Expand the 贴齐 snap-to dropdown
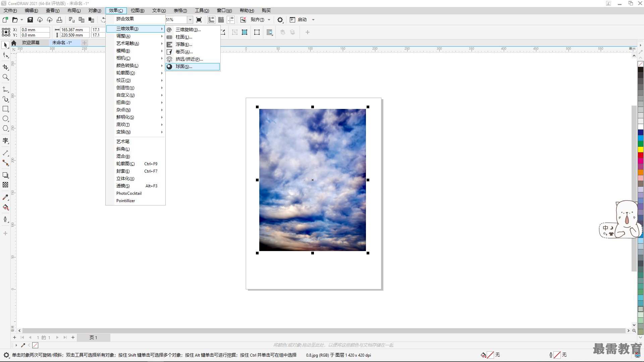The height and width of the screenshot is (362, 644). tap(269, 20)
